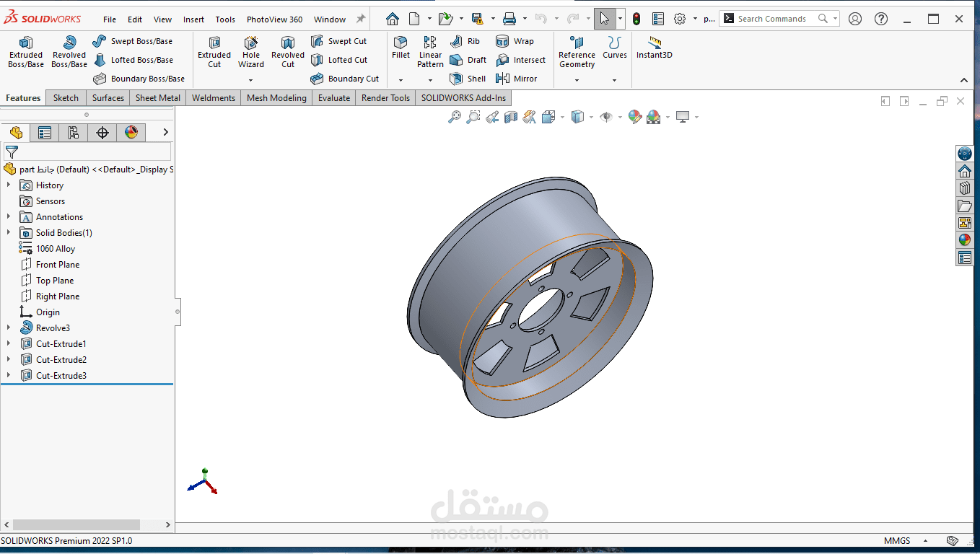This screenshot has width=980, height=554.
Task: Select the Revolved Cut tool
Action: (x=288, y=53)
